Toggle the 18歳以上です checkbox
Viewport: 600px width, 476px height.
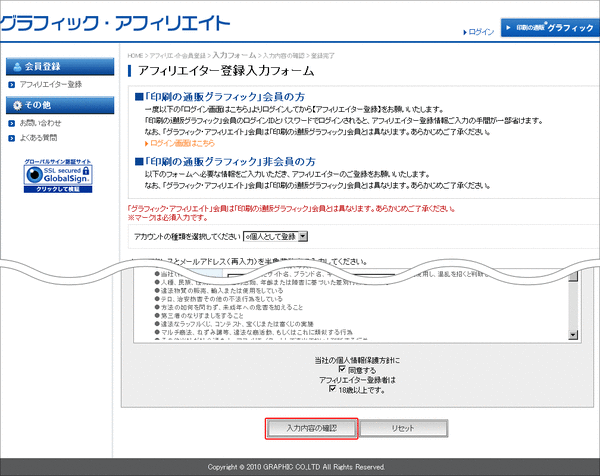tap(333, 389)
